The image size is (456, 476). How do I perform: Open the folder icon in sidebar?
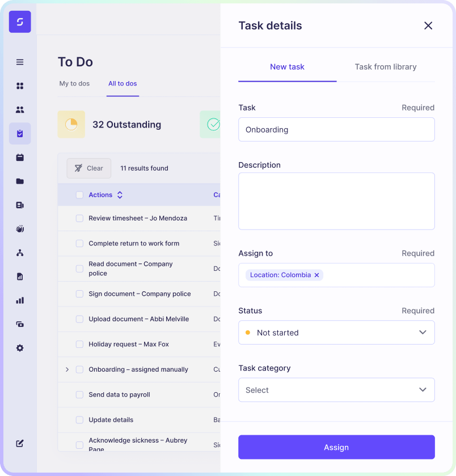[20, 181]
